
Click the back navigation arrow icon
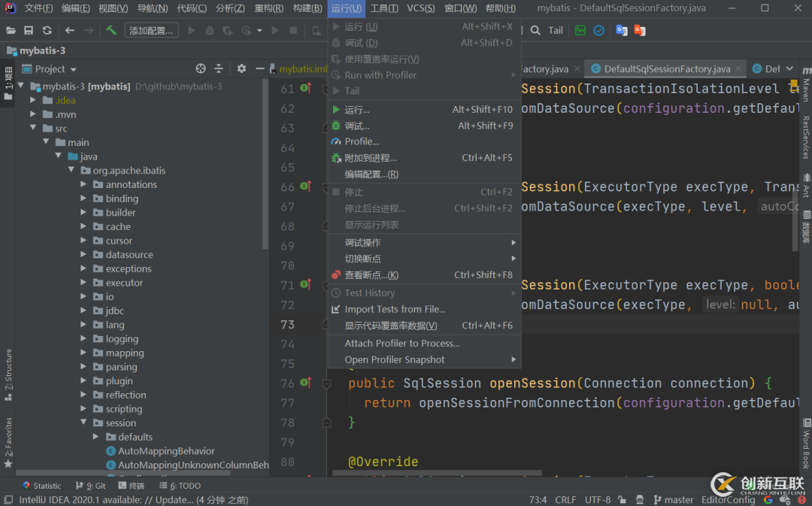(x=70, y=31)
